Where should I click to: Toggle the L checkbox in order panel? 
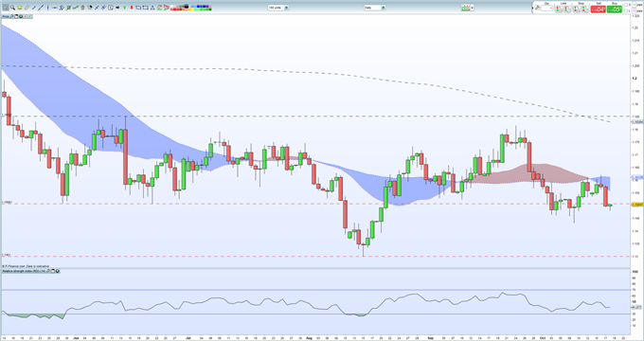coord(625,11)
